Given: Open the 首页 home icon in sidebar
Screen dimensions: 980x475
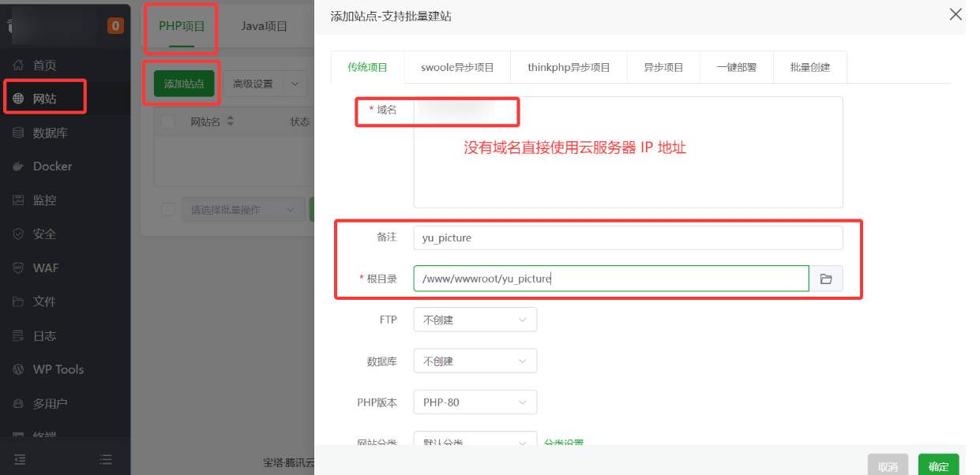Looking at the screenshot, I should tap(18, 65).
